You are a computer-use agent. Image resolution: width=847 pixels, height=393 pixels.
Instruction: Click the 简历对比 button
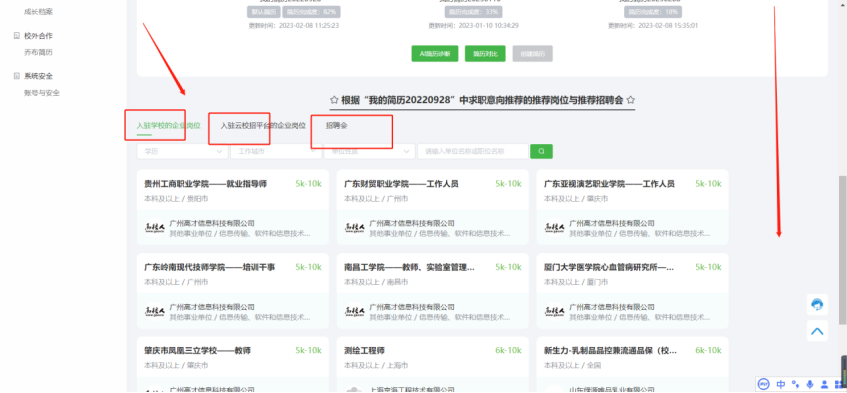[485, 53]
